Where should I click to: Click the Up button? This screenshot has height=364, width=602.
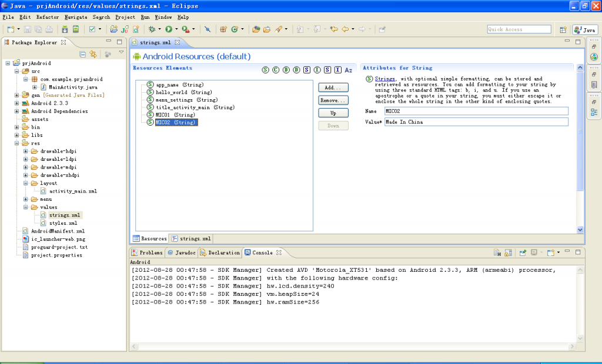(x=333, y=113)
